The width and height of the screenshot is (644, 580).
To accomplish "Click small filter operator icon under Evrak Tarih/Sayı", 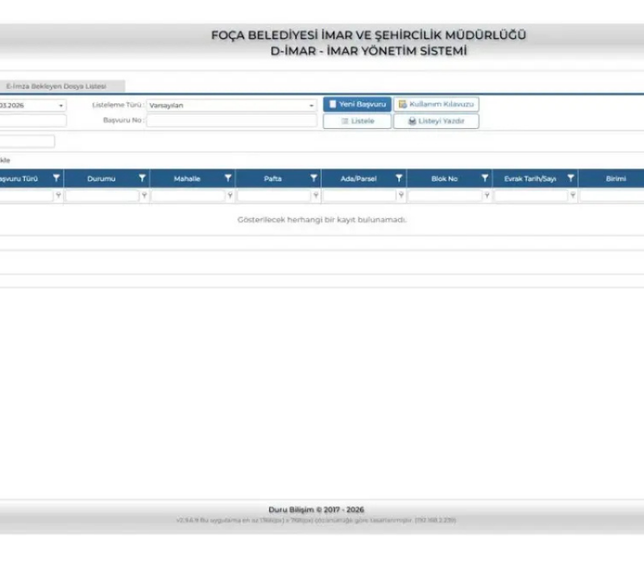I will [573, 196].
